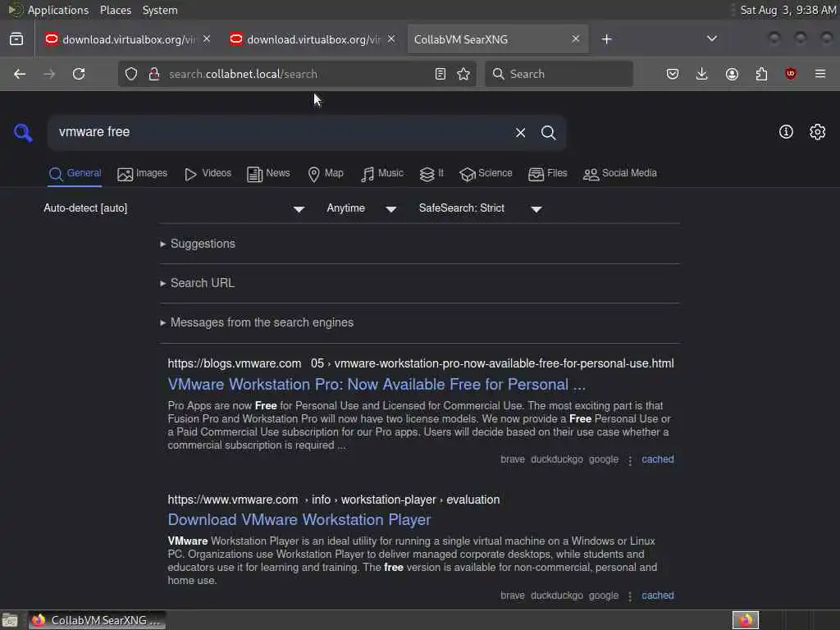840x630 pixels.
Task: Open engine details dots for Workstation Player result
Action: [630, 596]
